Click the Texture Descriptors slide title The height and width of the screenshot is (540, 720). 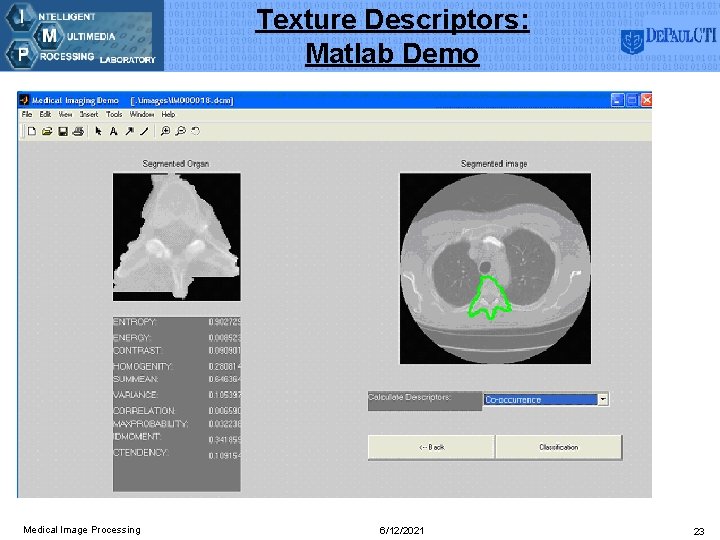392,37
